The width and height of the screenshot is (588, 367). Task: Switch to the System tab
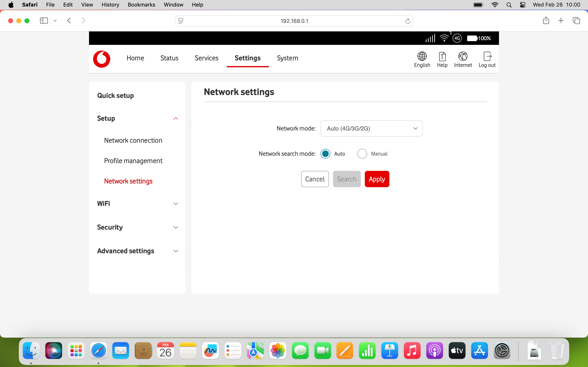(x=287, y=58)
